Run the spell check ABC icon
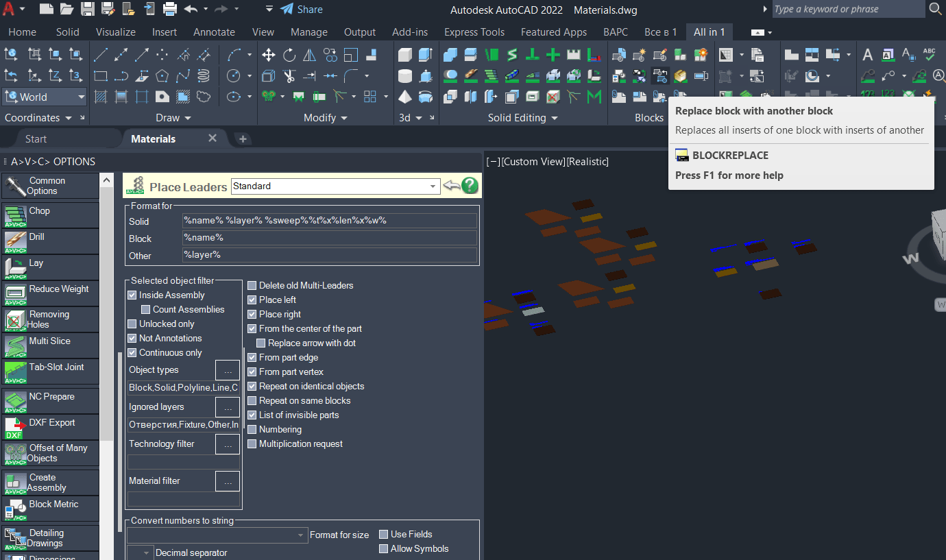The image size is (946, 560). tap(929, 55)
